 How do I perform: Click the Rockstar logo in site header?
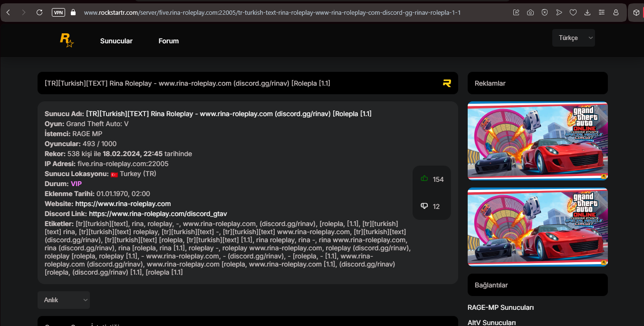[x=67, y=40]
